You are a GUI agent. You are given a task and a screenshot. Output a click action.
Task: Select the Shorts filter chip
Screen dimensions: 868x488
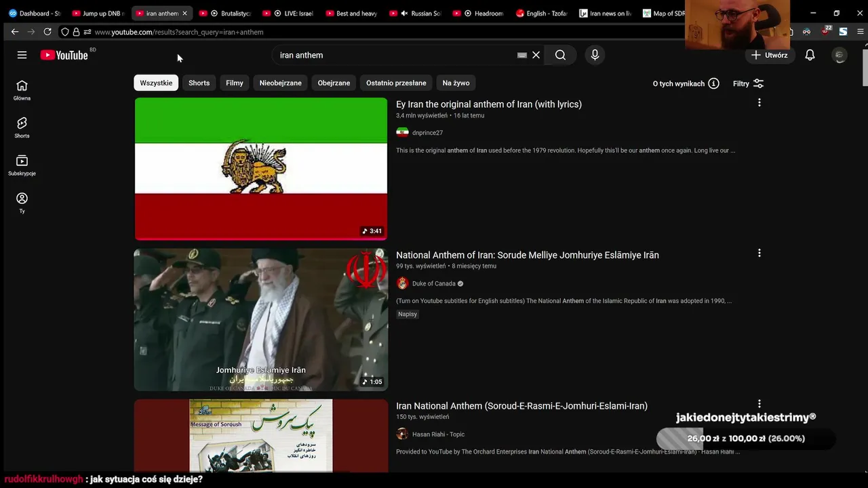pos(199,83)
